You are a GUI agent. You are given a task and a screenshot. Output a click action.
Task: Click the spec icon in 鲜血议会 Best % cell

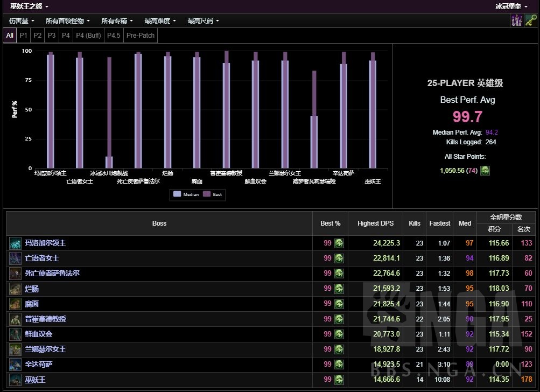(x=339, y=334)
